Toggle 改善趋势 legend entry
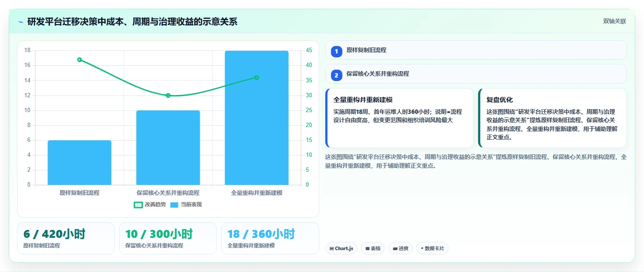Viewport: 644px width, 272px height. (x=150, y=205)
